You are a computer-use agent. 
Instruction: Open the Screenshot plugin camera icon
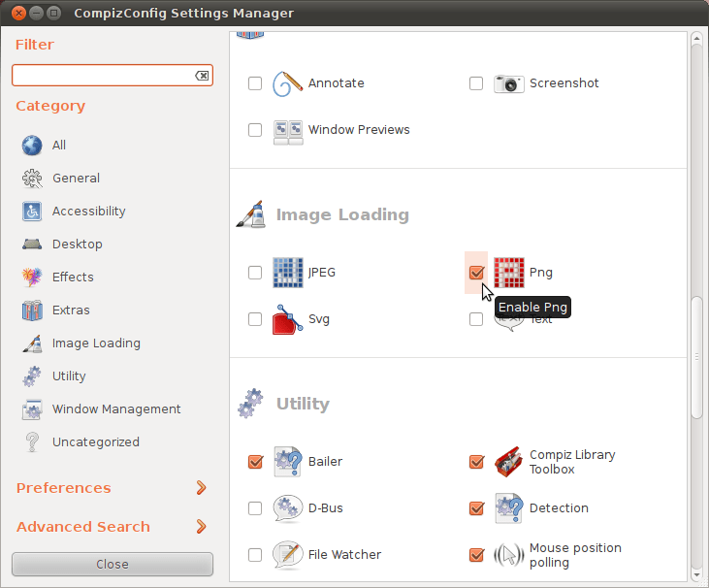pyautogui.click(x=508, y=83)
